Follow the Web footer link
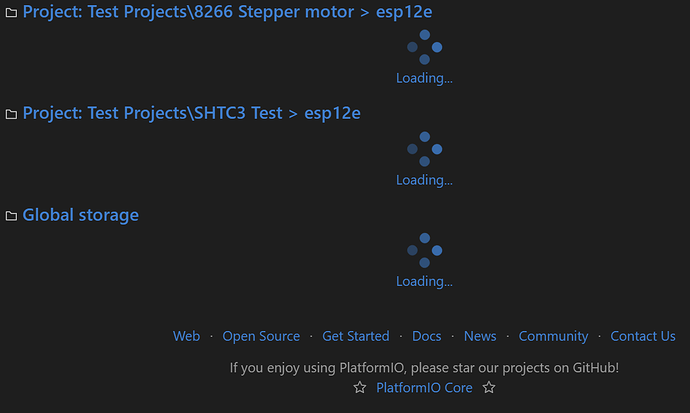 click(187, 336)
